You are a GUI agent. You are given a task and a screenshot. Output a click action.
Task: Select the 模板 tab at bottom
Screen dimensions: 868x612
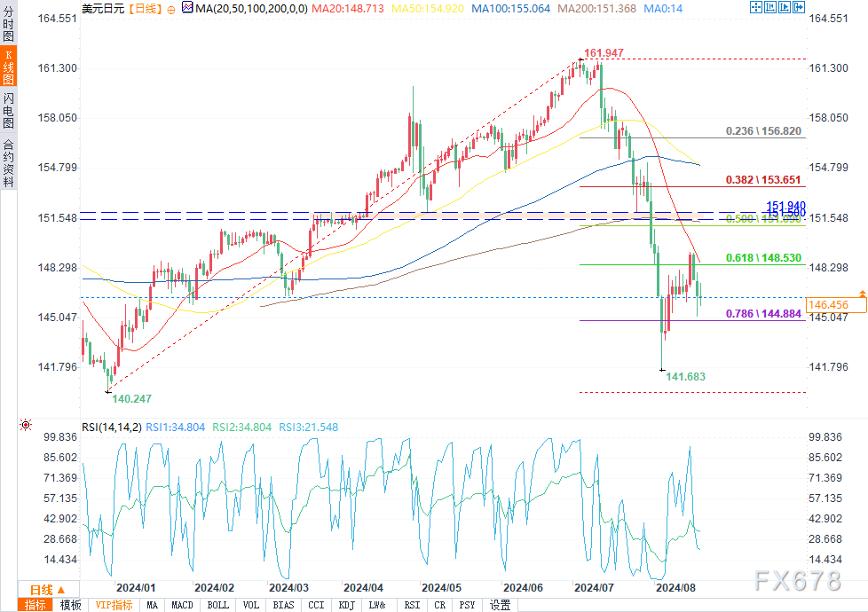pyautogui.click(x=70, y=605)
